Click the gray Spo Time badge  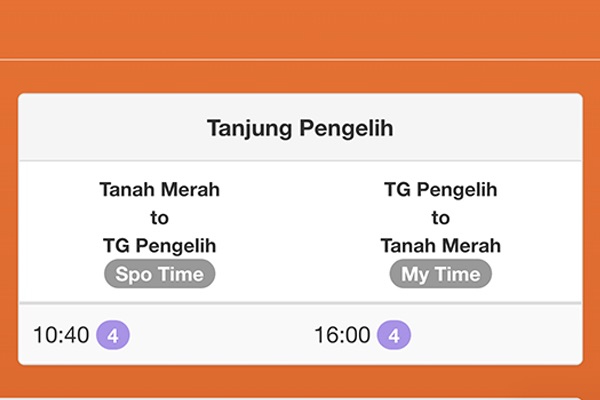(160, 273)
